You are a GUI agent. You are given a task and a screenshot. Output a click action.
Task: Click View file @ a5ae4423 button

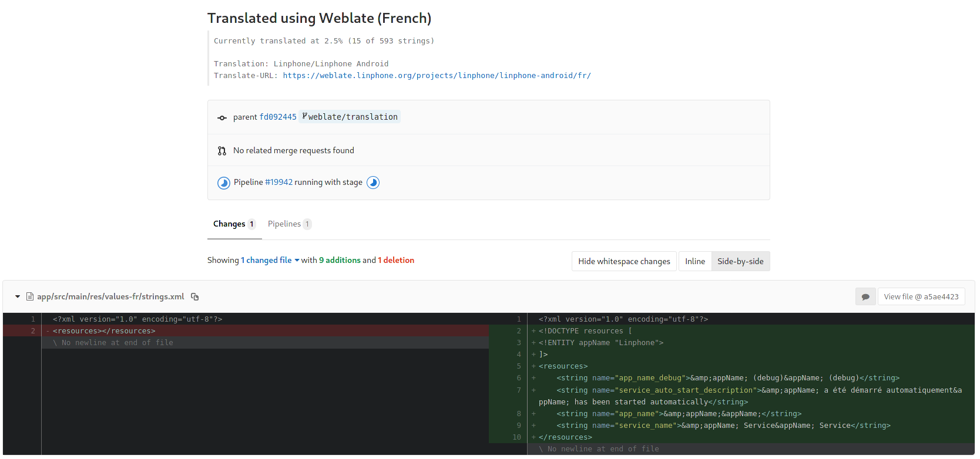click(921, 297)
